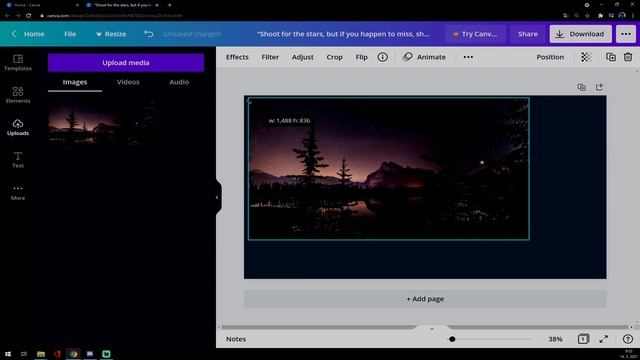This screenshot has width=640, height=360.
Task: Open the Resize option
Action: [111, 34]
